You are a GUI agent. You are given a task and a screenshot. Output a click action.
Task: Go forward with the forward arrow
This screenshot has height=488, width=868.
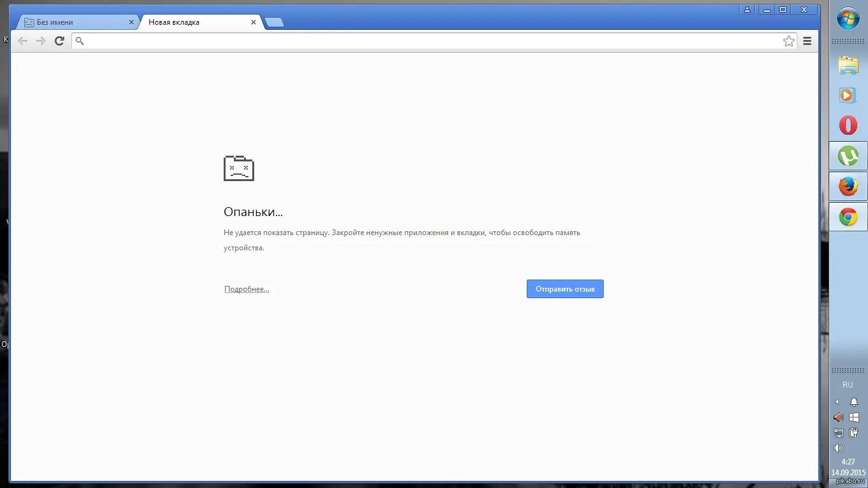[41, 41]
